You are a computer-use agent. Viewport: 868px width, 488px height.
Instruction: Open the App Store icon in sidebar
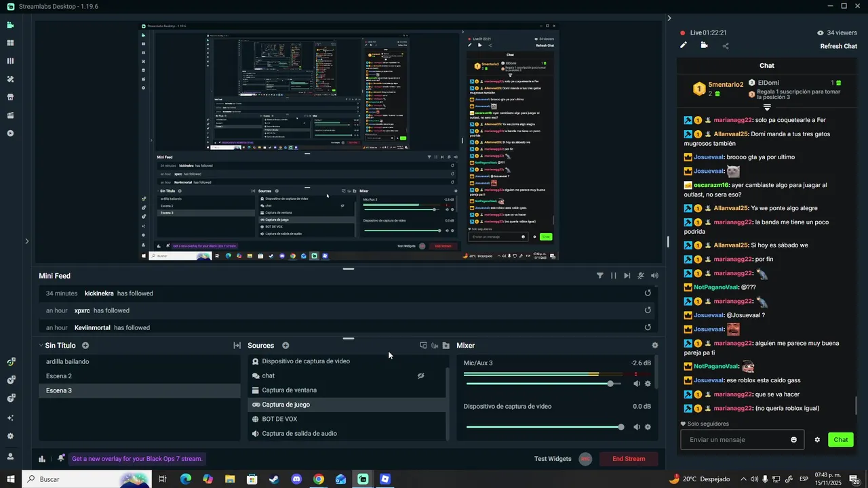pos(10,97)
